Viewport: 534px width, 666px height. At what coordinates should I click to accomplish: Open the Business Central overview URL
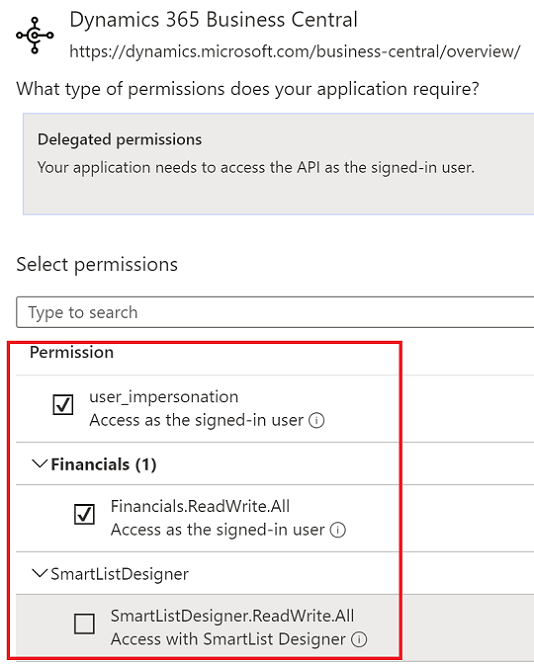pos(295,51)
